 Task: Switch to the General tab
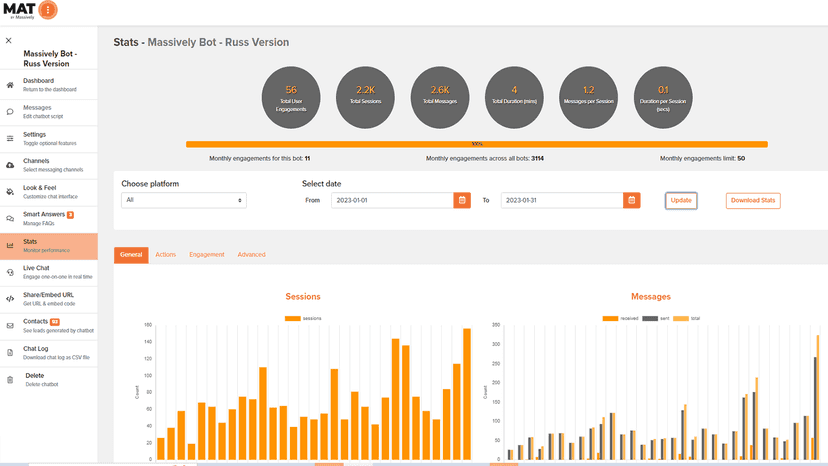(131, 255)
